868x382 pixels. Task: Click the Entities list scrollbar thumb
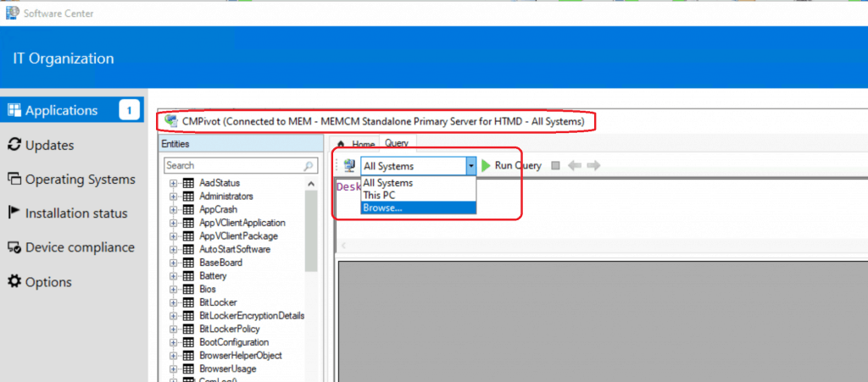pos(310,230)
